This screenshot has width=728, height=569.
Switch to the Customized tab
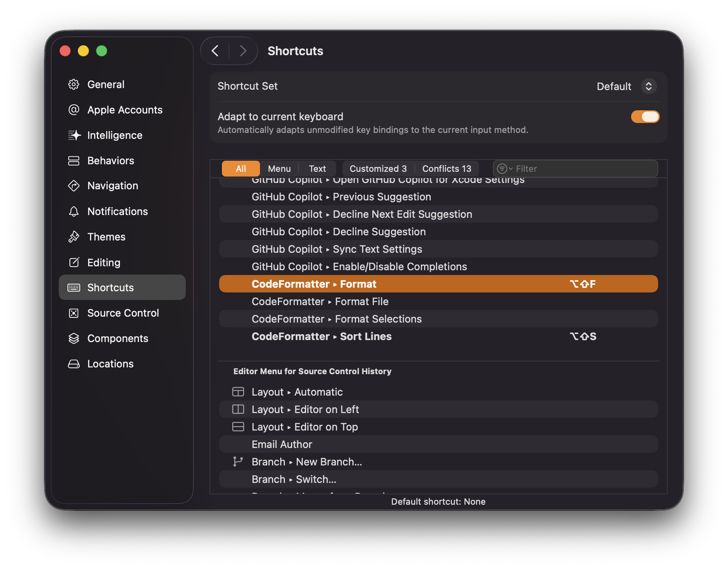pyautogui.click(x=377, y=168)
